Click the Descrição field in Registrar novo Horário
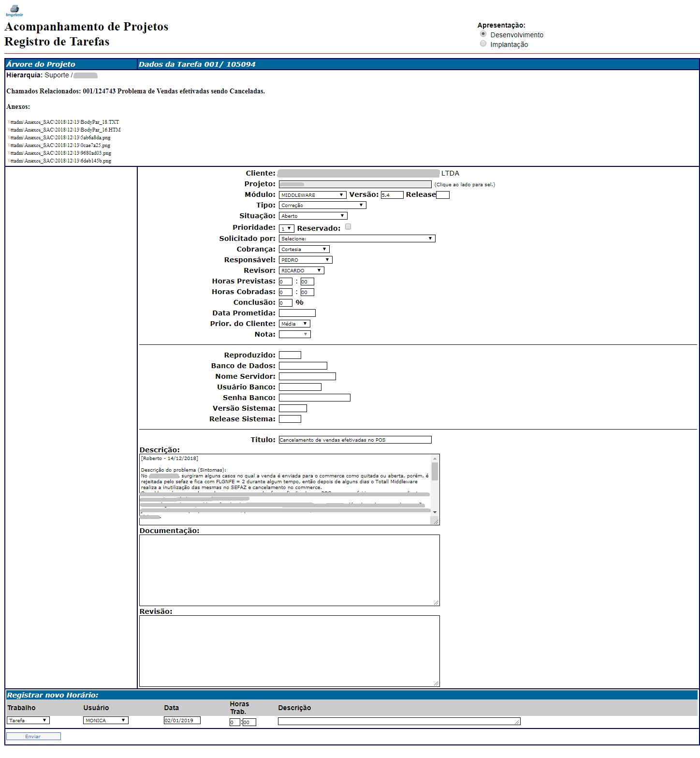 (x=399, y=721)
